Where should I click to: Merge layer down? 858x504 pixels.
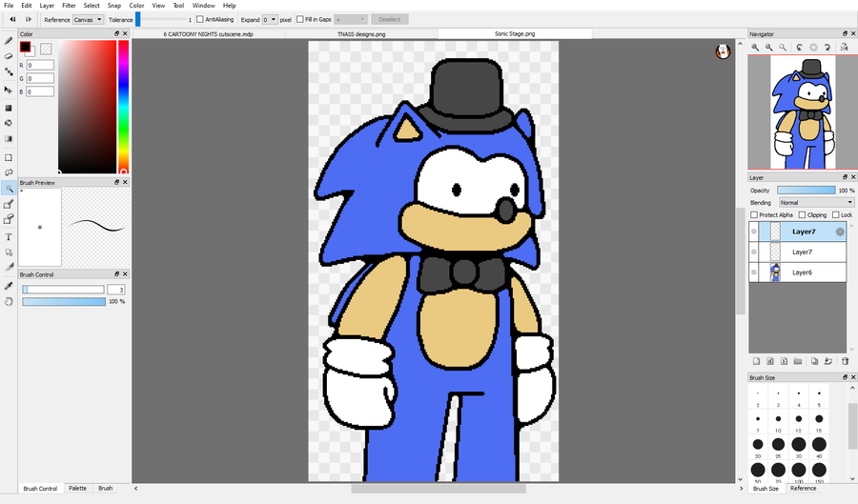pyautogui.click(x=827, y=361)
